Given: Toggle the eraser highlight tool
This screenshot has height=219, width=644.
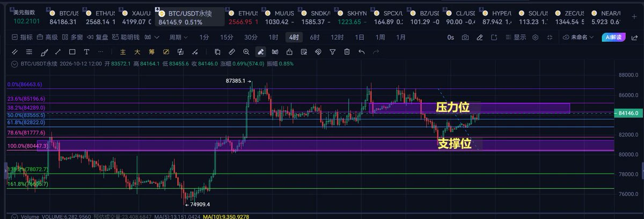Looking at the screenshot, I should [260, 52].
